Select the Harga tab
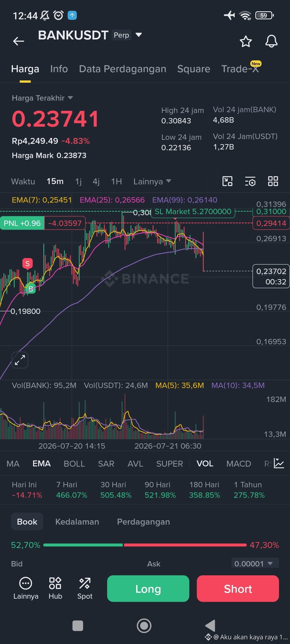 coord(25,69)
